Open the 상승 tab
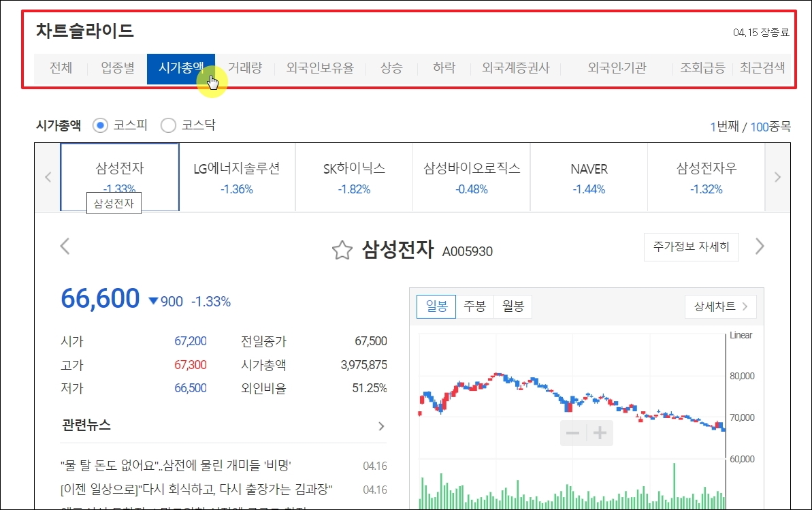The height and width of the screenshot is (510, 812). 391,68
